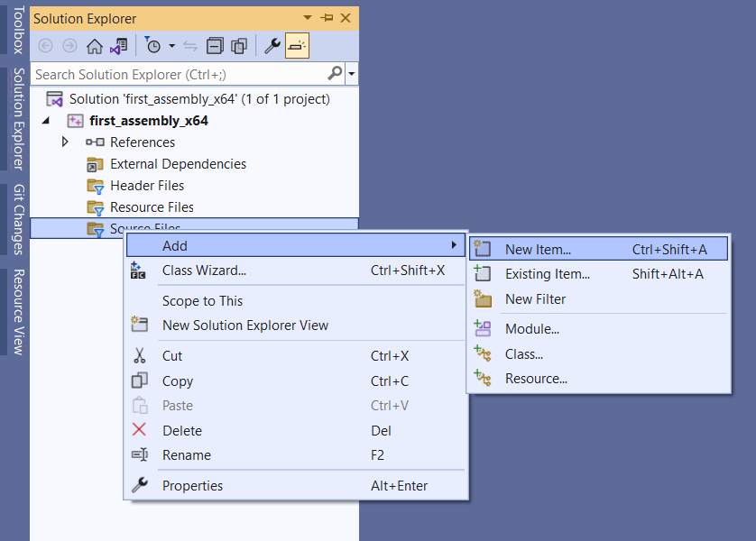Image resolution: width=756 pixels, height=541 pixels.
Task: Toggle auto-hide pin on Solution Explorer
Action: pyautogui.click(x=327, y=18)
